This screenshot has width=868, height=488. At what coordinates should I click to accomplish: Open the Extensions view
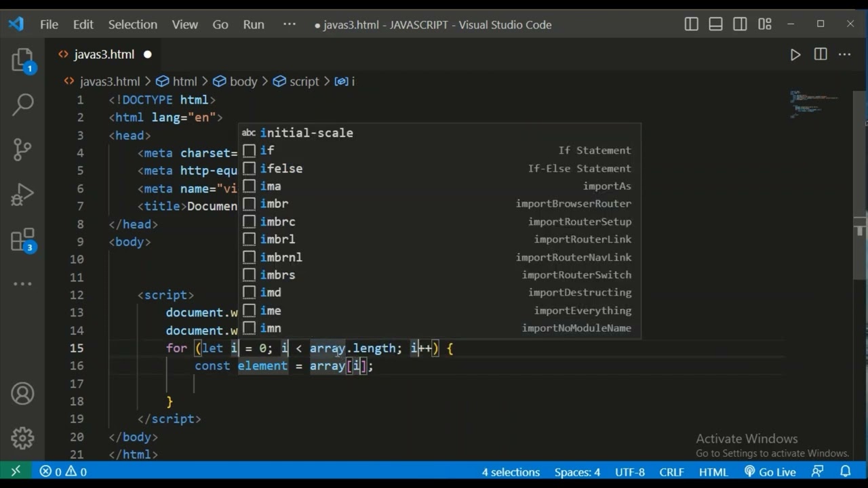coord(22,240)
